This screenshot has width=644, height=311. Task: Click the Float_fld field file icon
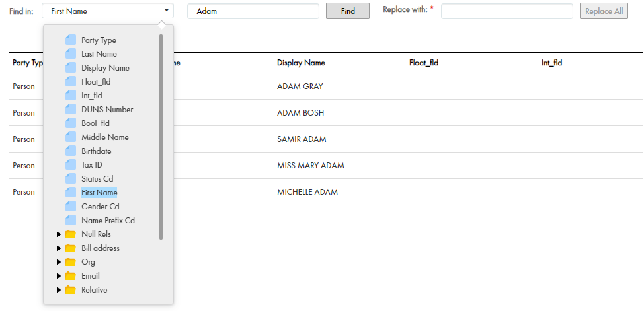click(71, 82)
